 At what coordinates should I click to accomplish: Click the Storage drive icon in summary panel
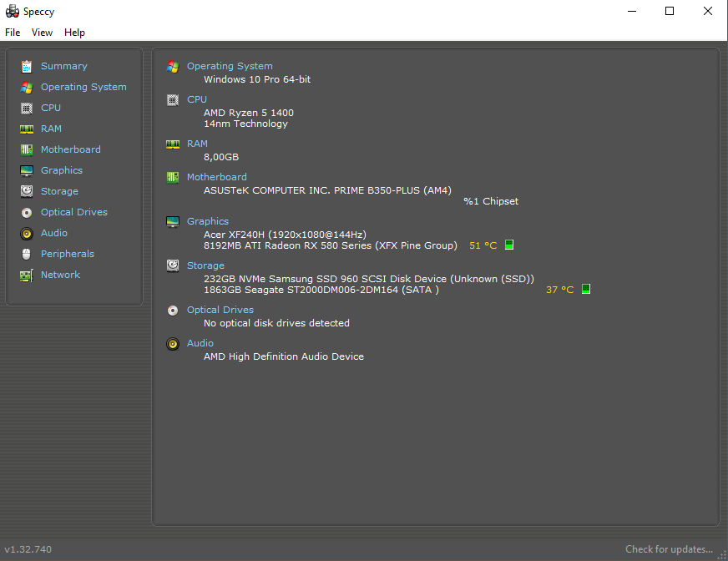(x=173, y=265)
